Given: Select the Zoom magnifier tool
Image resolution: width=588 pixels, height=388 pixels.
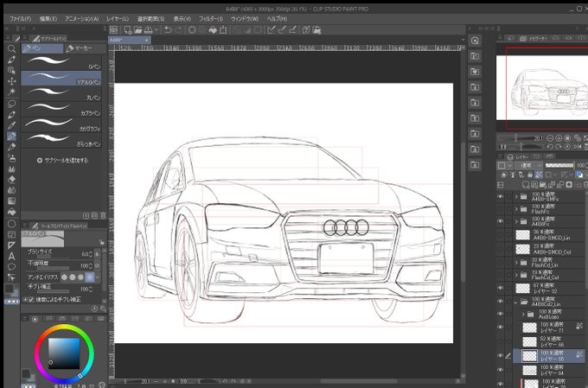Looking at the screenshot, I should (11, 48).
